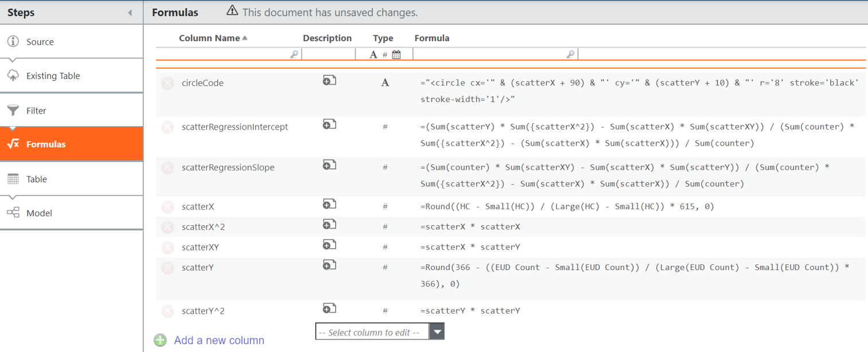
Task: Click the scatterY^2 column name
Action: point(203,311)
